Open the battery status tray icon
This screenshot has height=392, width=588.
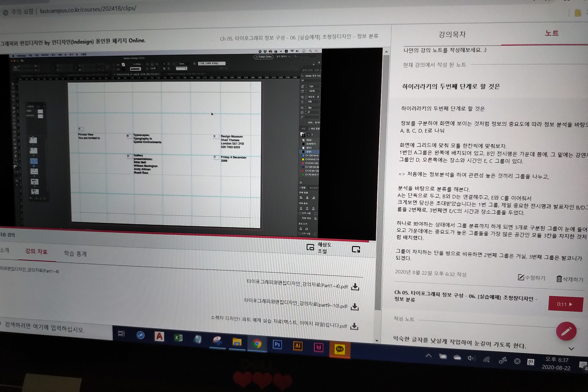click(x=443, y=357)
